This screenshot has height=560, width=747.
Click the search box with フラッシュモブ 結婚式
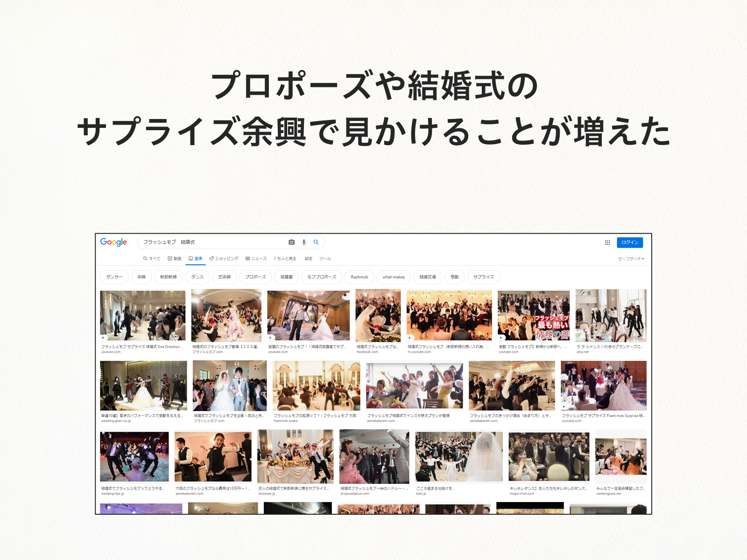(x=231, y=242)
